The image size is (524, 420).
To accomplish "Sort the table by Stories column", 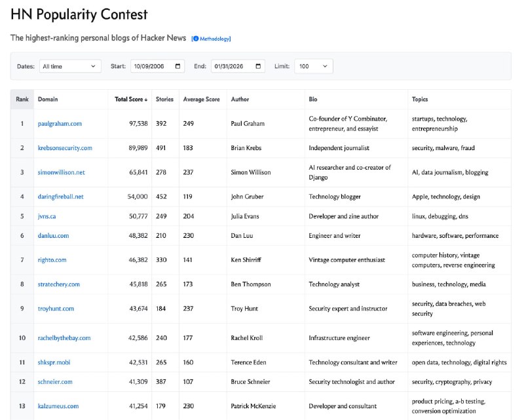I will (x=164, y=100).
